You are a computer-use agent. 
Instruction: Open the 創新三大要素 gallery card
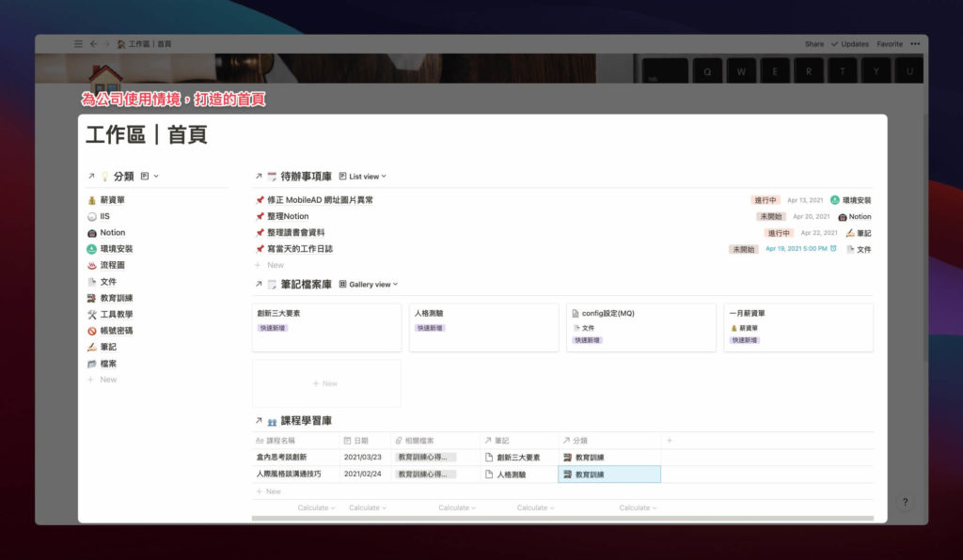326,328
